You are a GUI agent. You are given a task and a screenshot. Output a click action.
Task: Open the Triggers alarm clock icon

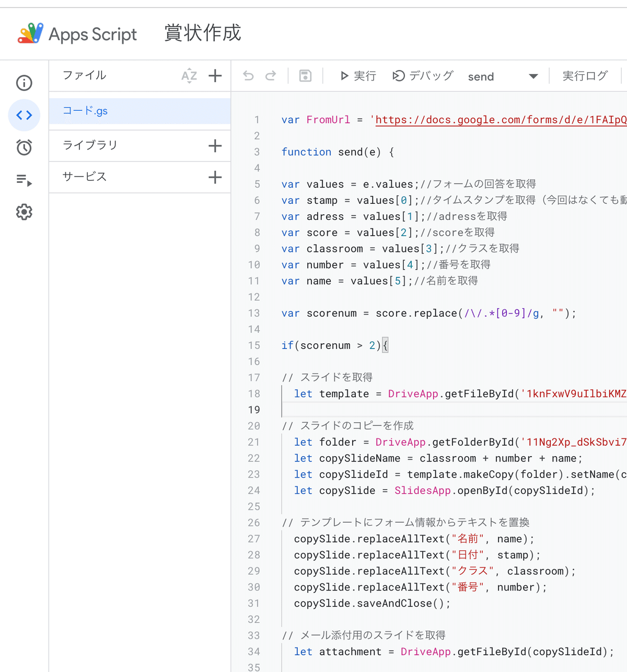pyautogui.click(x=24, y=147)
